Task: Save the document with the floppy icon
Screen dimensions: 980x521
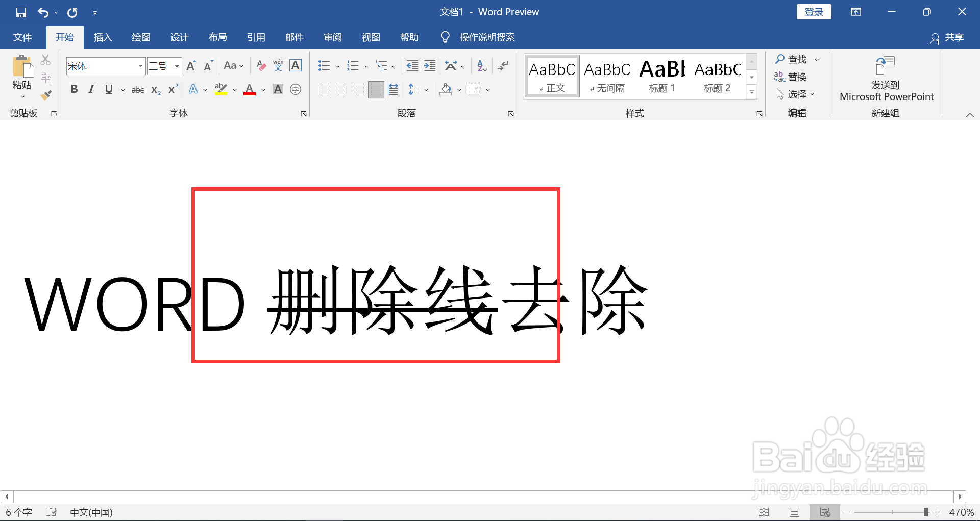Action: pos(21,12)
